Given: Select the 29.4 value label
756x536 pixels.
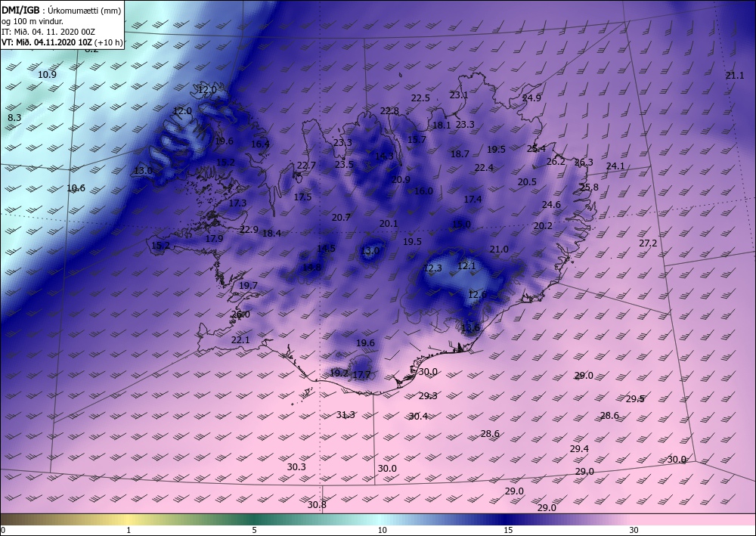Looking at the screenshot, I should point(579,449).
